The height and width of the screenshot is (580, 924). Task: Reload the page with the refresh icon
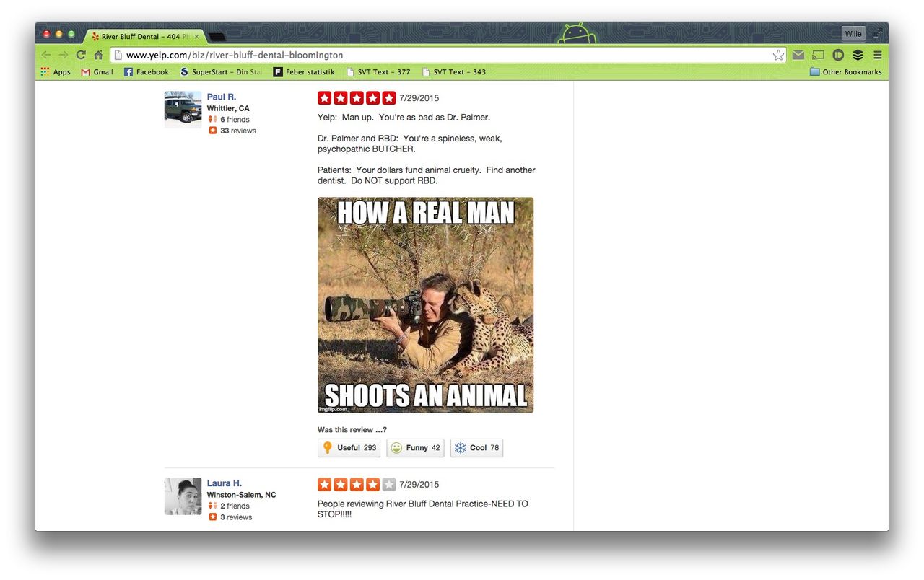tap(81, 55)
